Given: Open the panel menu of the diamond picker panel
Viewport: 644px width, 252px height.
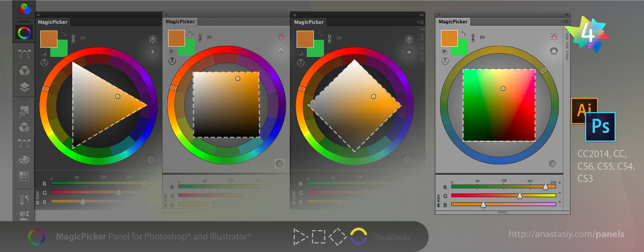Looking at the screenshot, I should pos(420,22).
